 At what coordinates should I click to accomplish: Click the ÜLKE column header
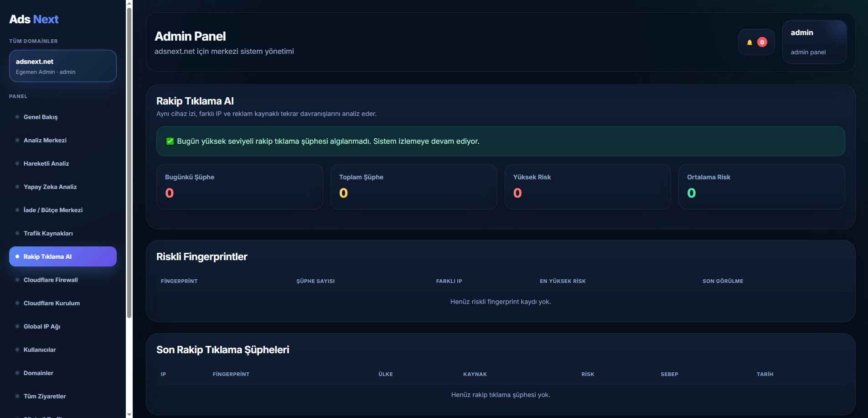[x=386, y=374]
